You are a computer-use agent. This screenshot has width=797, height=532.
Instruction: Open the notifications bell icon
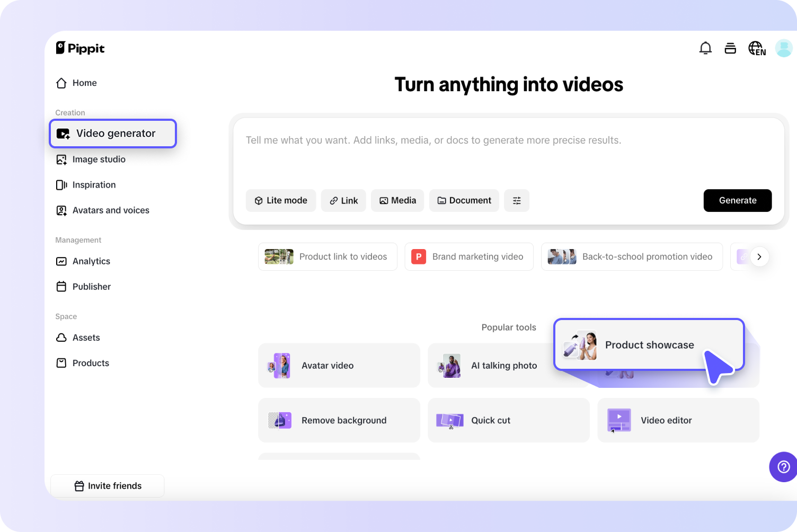click(705, 48)
